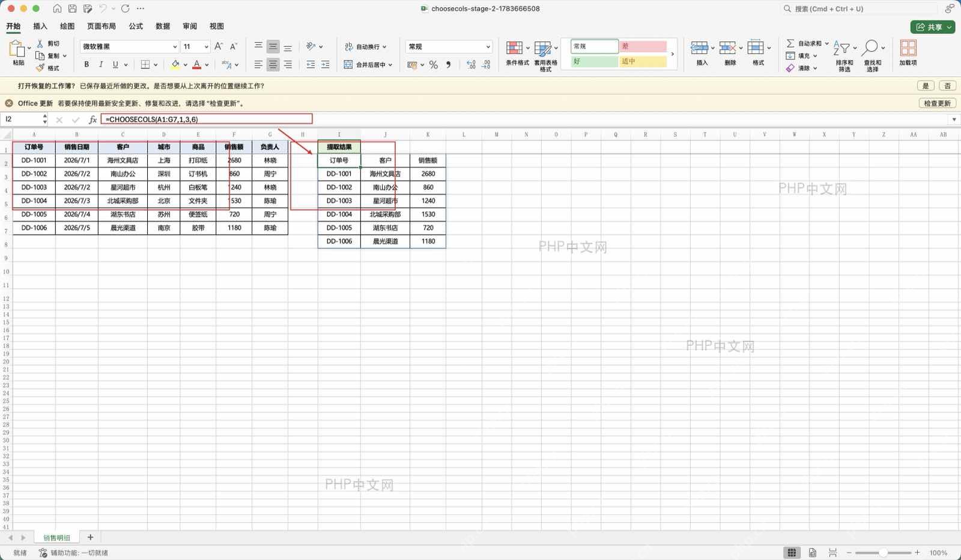Viewport: 961px width, 560px height.
Task: Increase indent of cell text
Action: [326, 65]
